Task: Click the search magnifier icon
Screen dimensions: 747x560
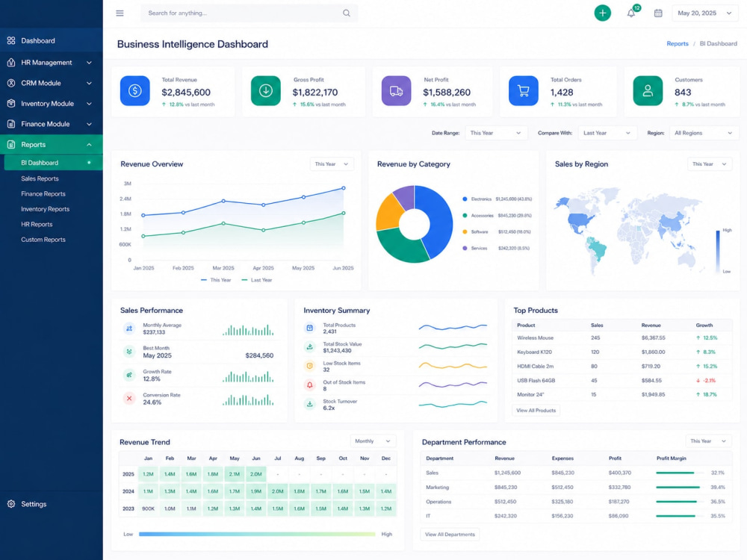Action: coord(347,13)
